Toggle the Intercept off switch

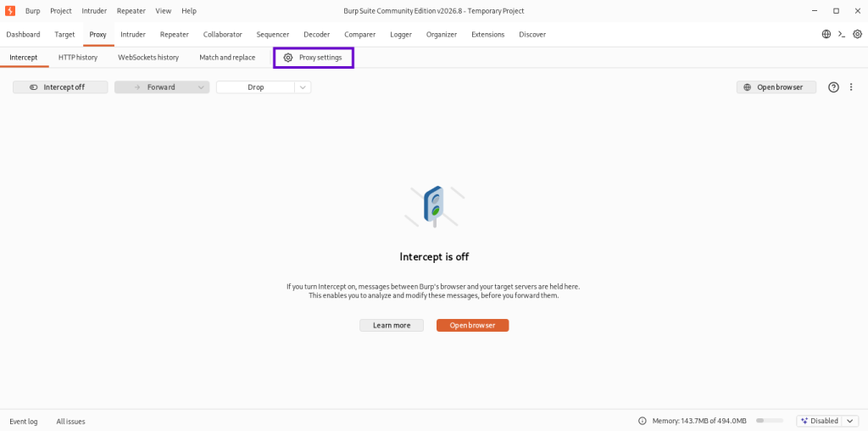coord(60,87)
